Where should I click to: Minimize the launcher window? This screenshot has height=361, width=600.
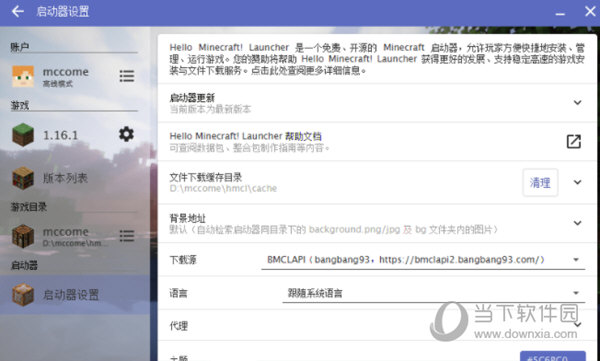click(x=560, y=14)
